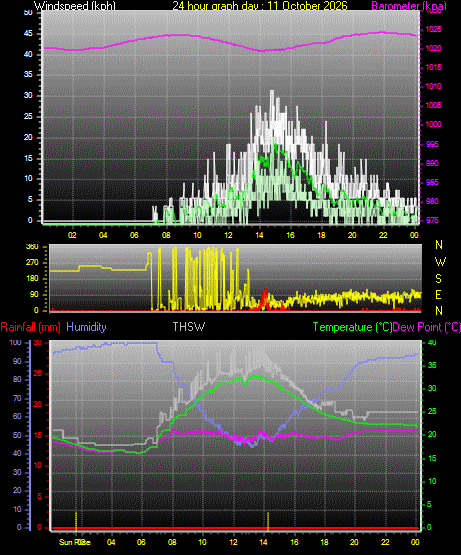
Task: Click the '1025' barometer axis value
Action: tap(433, 29)
